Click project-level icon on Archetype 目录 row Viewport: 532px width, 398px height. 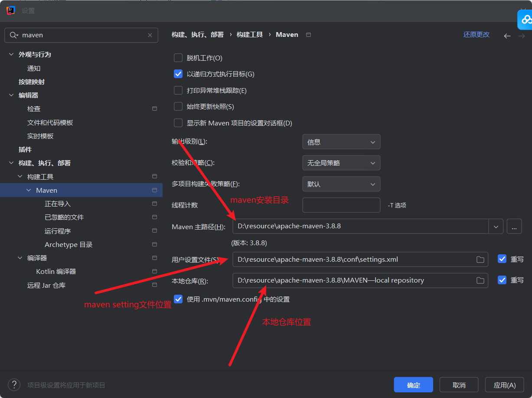154,244
